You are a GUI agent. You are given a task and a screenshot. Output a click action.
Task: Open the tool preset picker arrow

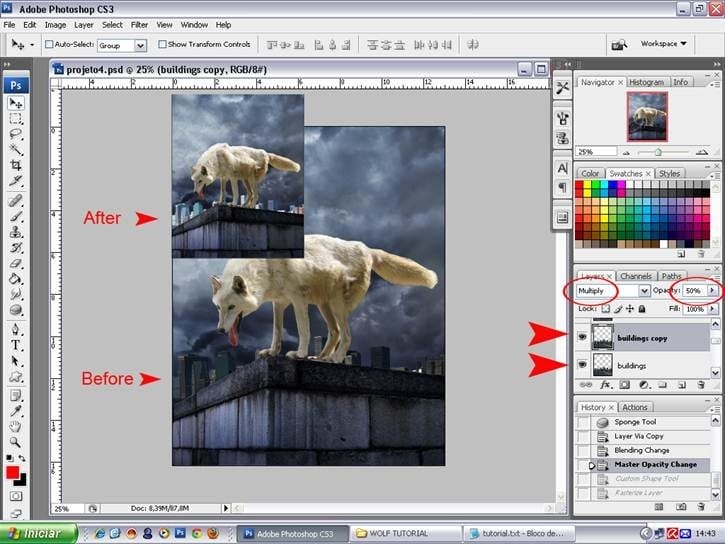point(32,45)
